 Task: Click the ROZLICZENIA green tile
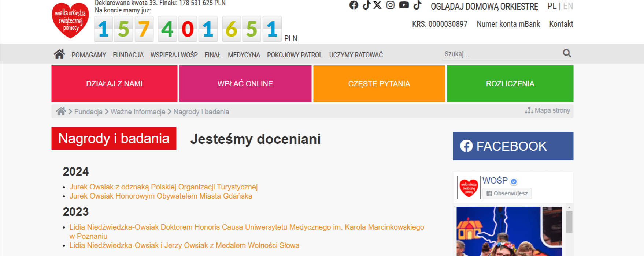tap(510, 84)
